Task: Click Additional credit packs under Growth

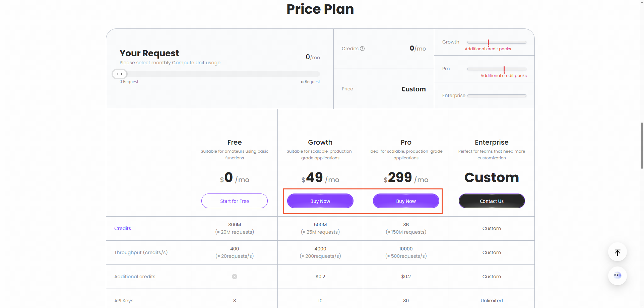Action: pos(488,49)
